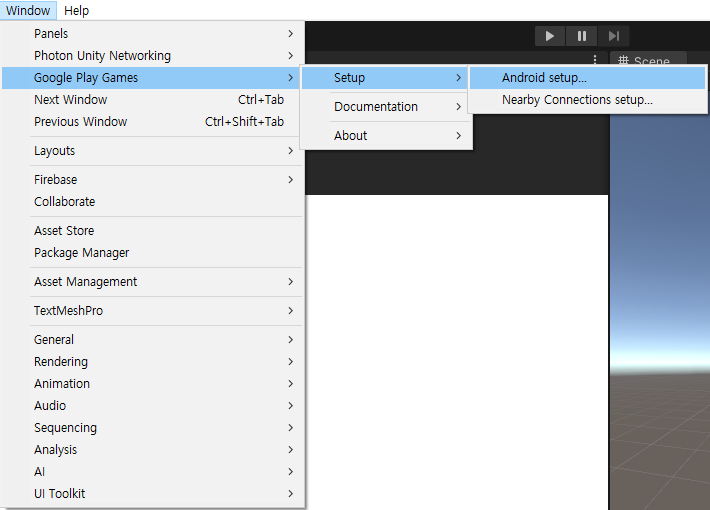This screenshot has height=510, width=710.
Task: Open the Documentation submenu
Action: [x=386, y=106]
